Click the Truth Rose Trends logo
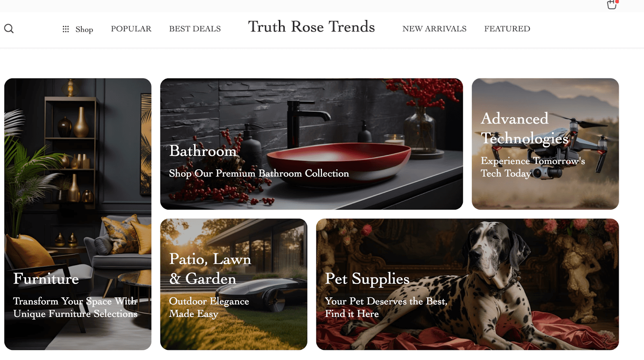The width and height of the screenshot is (644, 360). (x=311, y=27)
